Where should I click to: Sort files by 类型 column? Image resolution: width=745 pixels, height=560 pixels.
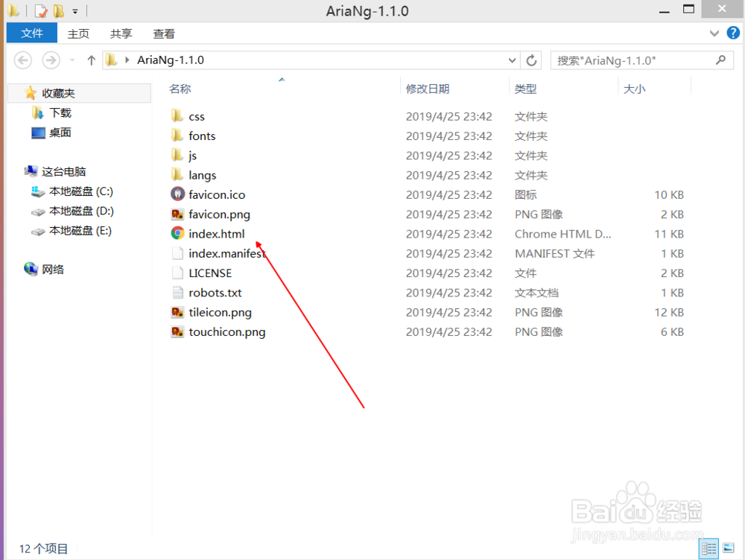pos(525,89)
